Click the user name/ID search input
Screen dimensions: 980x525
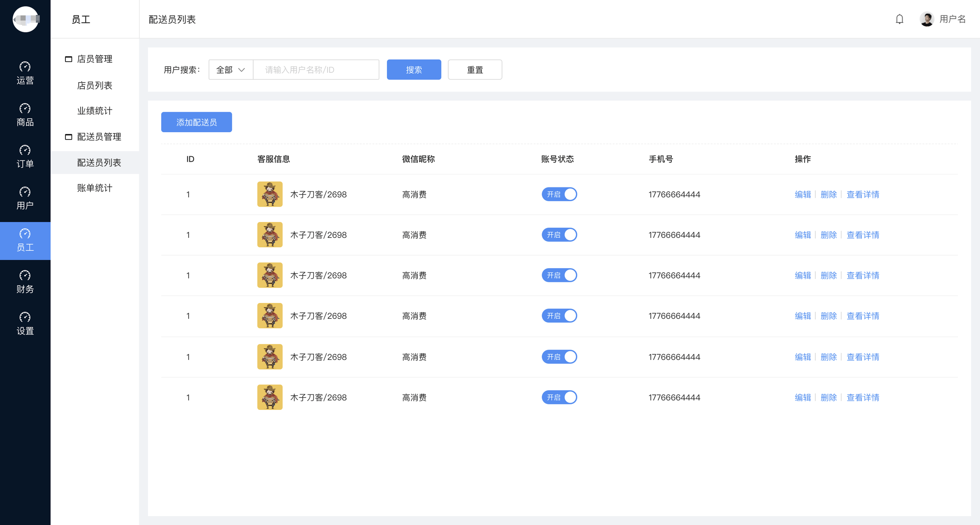(316, 70)
